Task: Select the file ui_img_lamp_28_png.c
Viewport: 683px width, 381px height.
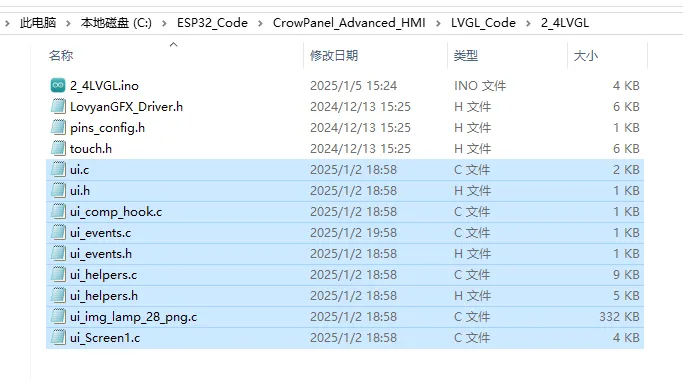Action: pos(133,317)
